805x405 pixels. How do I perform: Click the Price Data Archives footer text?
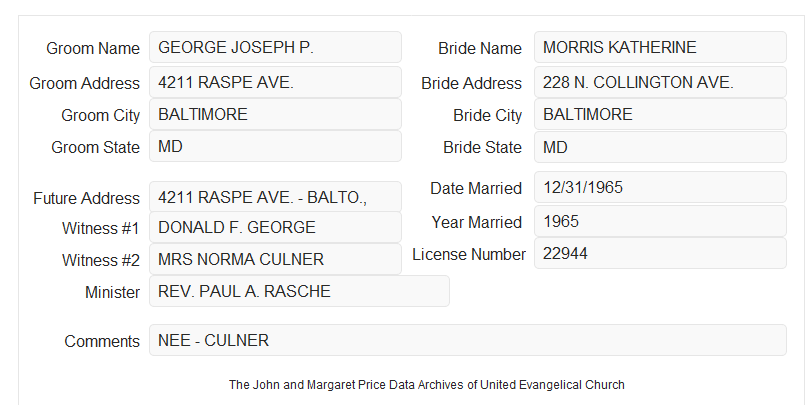(x=427, y=385)
